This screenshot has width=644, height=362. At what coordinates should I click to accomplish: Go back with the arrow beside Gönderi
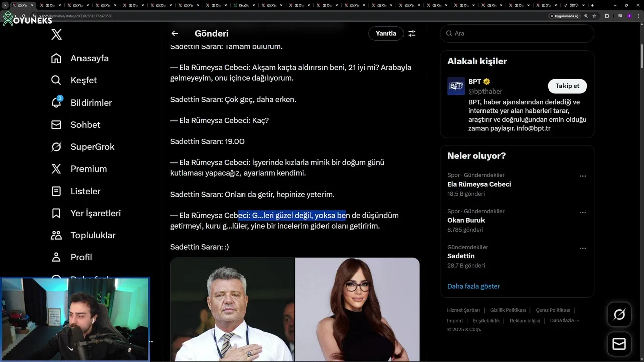[175, 34]
